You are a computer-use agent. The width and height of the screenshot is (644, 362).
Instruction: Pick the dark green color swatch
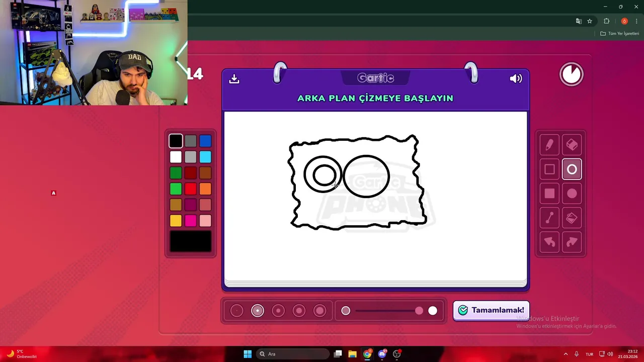(x=176, y=173)
